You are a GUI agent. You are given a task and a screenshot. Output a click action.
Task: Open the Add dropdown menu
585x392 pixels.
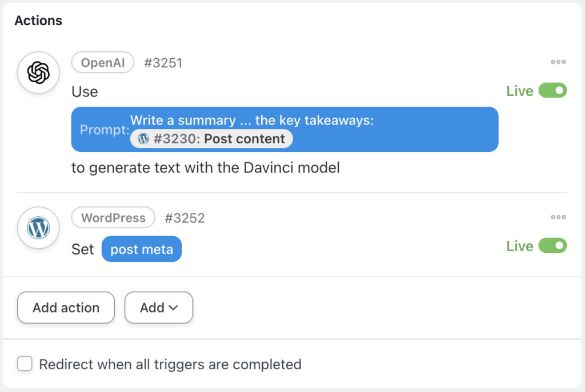(x=158, y=308)
